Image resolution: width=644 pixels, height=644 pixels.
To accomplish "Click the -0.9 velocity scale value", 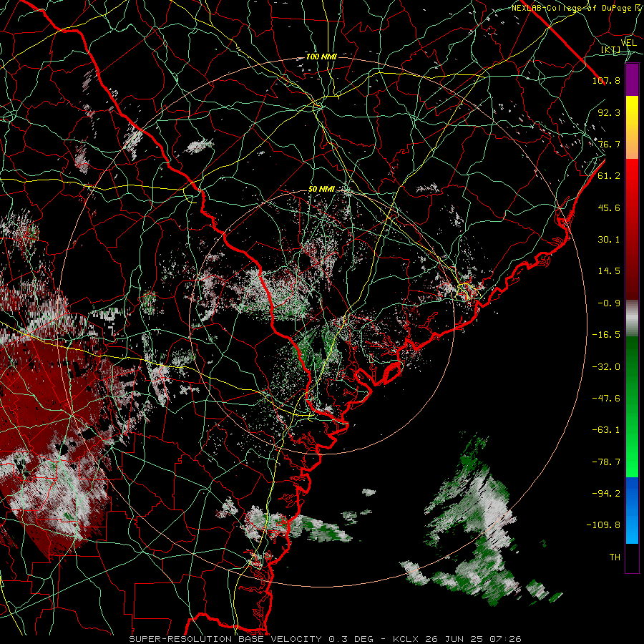I will 609,303.
